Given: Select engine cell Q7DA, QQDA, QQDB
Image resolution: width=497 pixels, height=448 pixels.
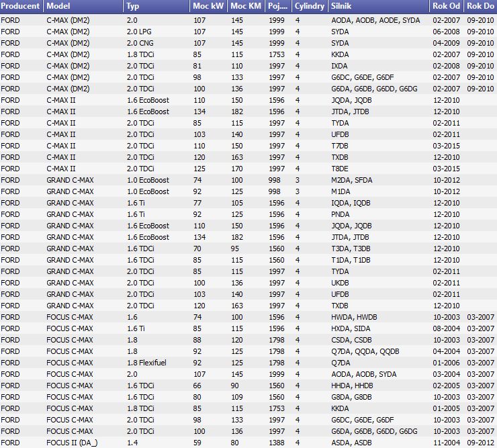Looking at the screenshot, I should 365,351.
